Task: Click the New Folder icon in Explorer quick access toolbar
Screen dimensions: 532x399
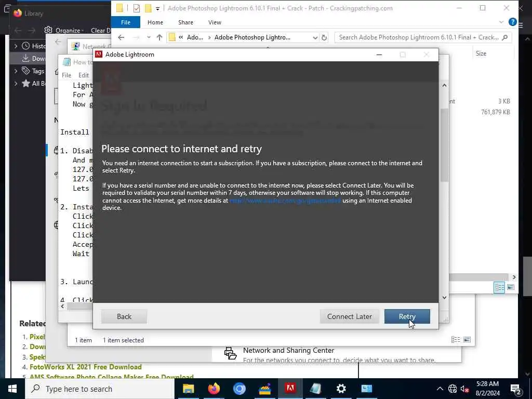Action: tap(148, 8)
